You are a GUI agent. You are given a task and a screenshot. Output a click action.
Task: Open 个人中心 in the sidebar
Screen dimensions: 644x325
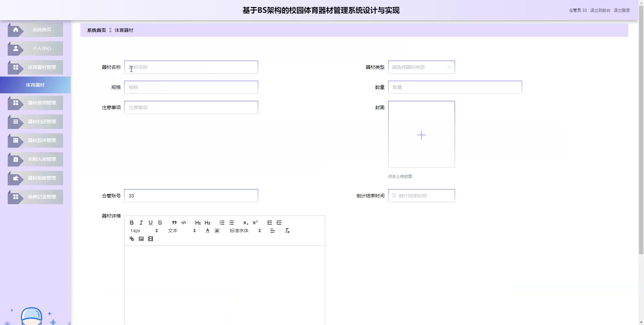tap(35, 48)
